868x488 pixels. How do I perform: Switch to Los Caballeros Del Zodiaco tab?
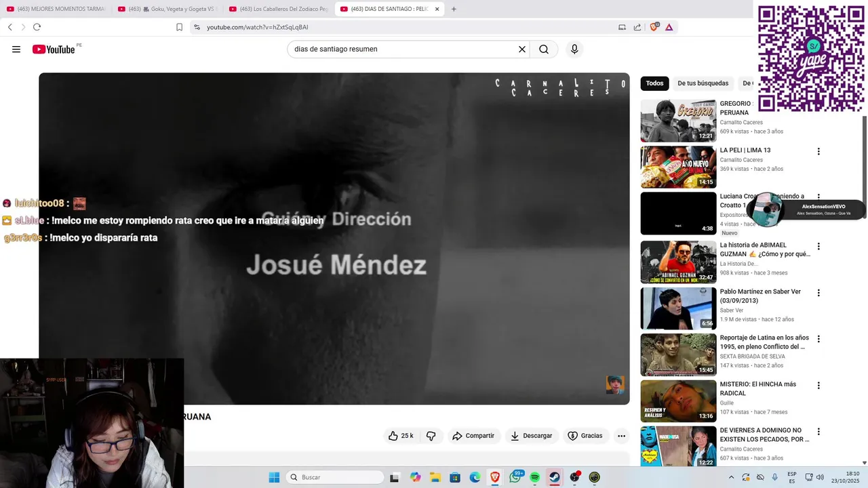pyautogui.click(x=279, y=9)
